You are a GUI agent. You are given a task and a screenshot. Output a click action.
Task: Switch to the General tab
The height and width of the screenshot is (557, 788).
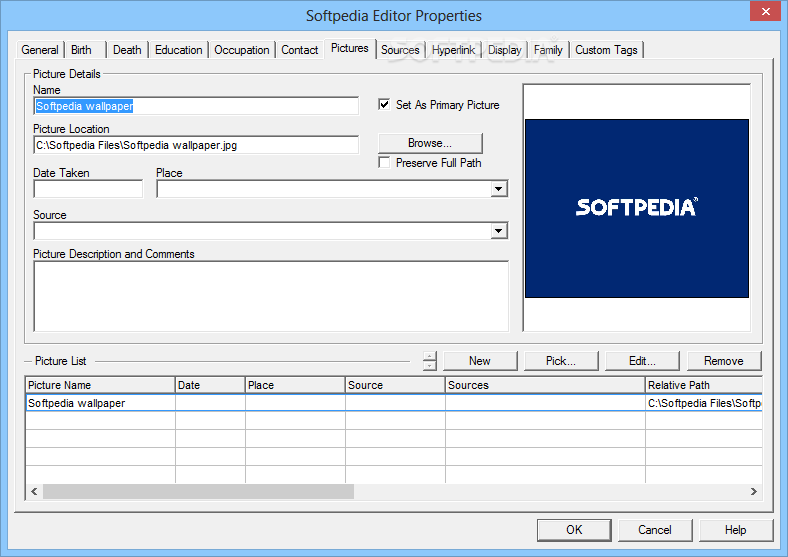40,50
